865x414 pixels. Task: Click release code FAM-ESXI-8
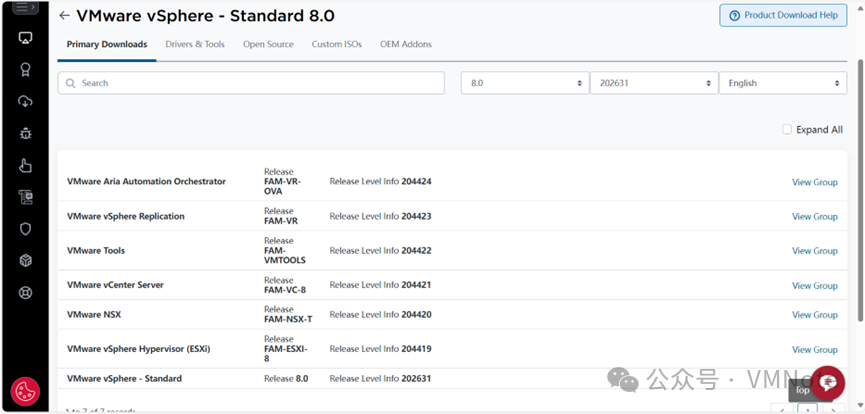(286, 354)
